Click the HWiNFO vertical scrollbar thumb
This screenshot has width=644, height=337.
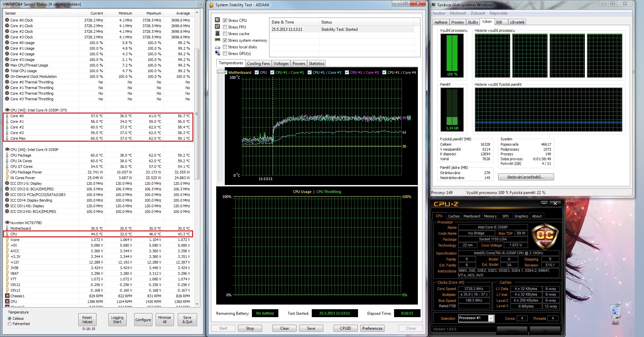[197, 114]
